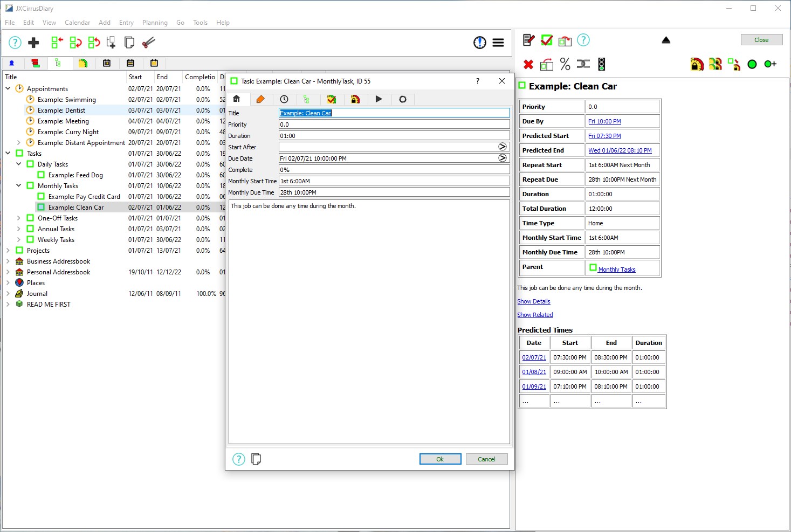The image size is (791, 532).
Task: Open the hamburger menu icon
Action: 498,43
